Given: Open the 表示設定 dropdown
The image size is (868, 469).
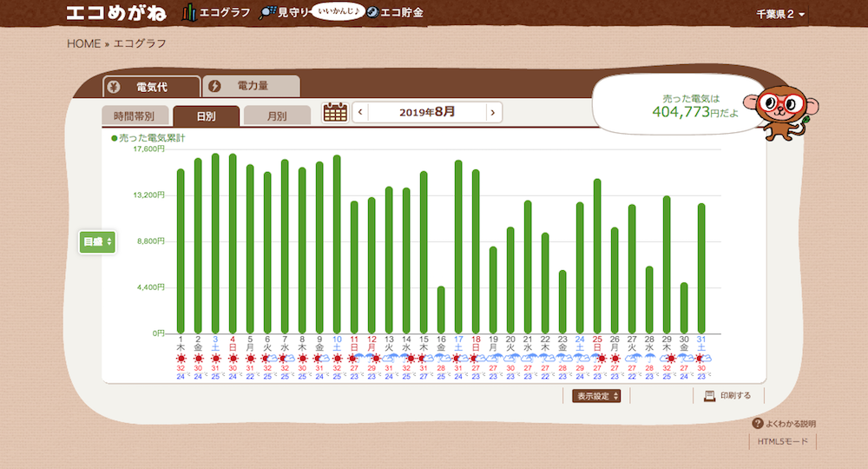Looking at the screenshot, I should tap(597, 396).
